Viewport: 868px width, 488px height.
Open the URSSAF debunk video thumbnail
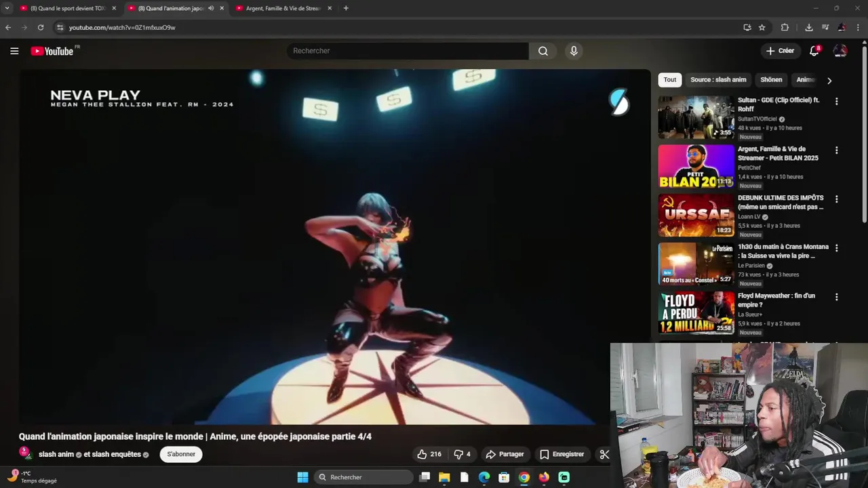click(x=696, y=215)
